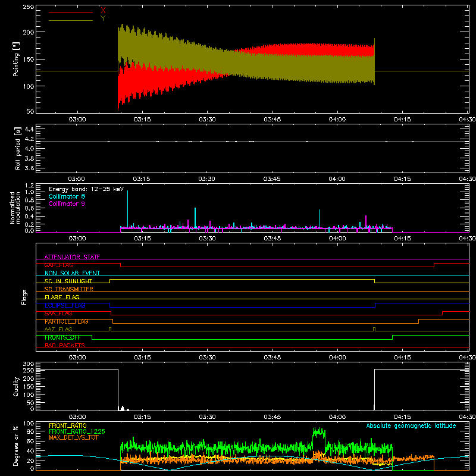
Task: Click the "03:30" time label below the Quality plot
Action: click(207, 417)
